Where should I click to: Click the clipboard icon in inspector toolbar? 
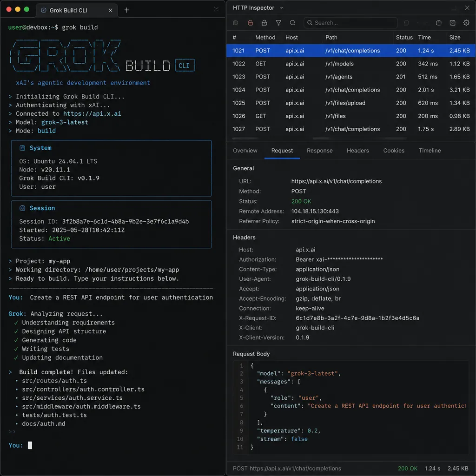point(439,23)
